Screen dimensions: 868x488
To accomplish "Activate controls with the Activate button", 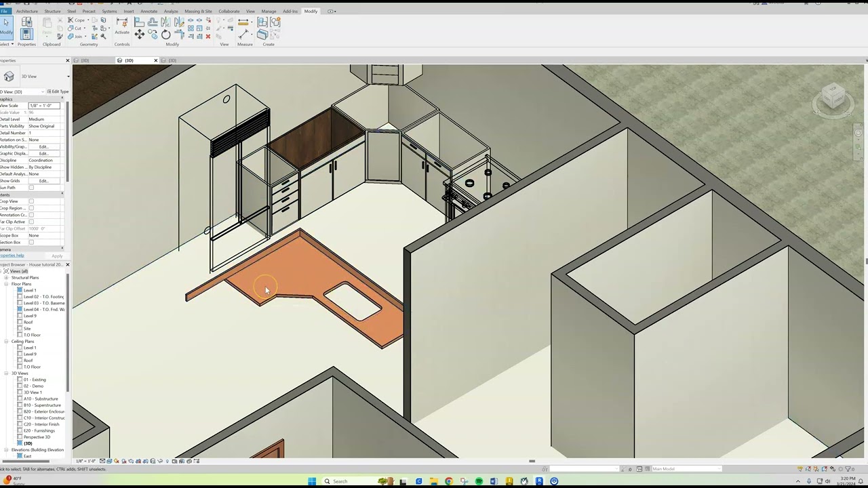I will tap(122, 26).
